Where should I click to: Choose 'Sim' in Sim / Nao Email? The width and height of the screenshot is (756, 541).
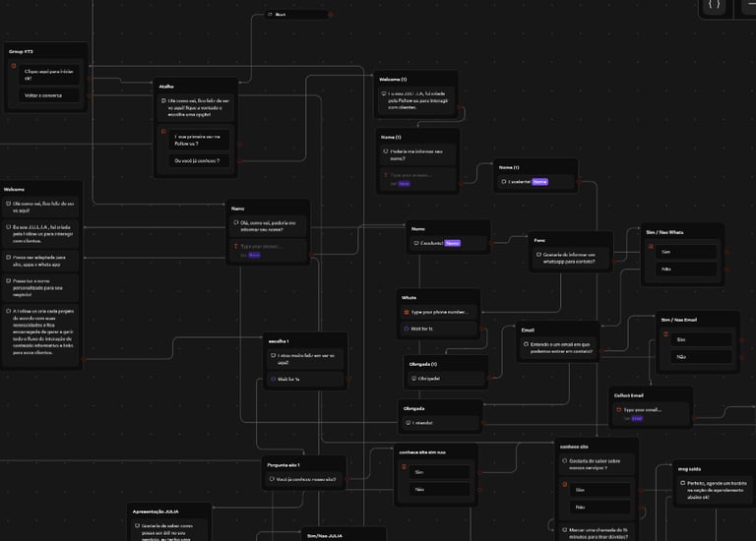click(703, 339)
